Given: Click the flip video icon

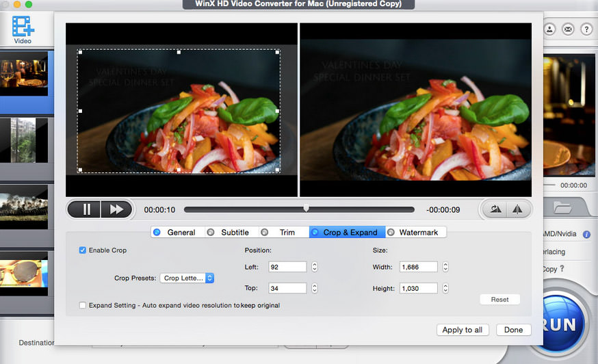Looking at the screenshot, I should (517, 209).
